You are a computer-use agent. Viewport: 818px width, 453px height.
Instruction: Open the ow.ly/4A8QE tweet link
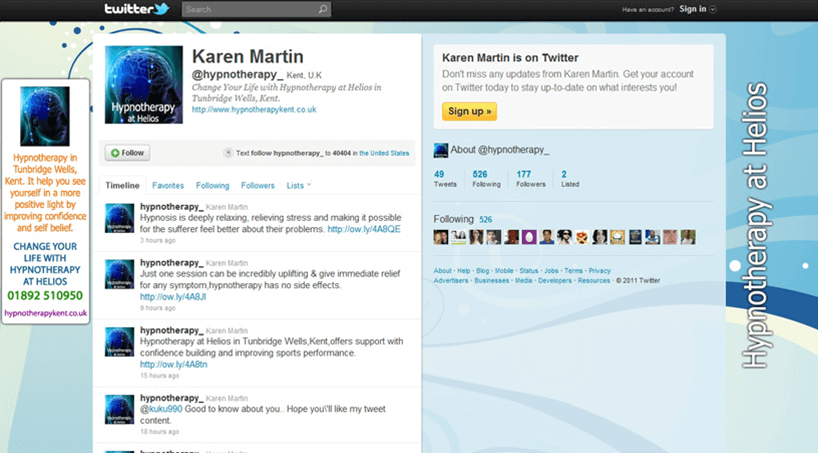[x=364, y=229]
